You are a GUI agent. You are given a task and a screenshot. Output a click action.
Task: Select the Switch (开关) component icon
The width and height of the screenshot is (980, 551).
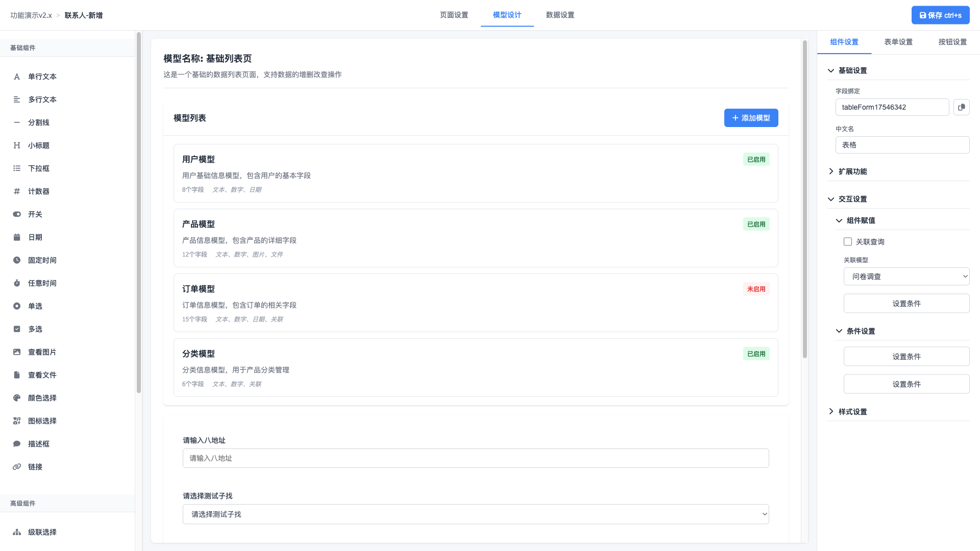point(17,214)
